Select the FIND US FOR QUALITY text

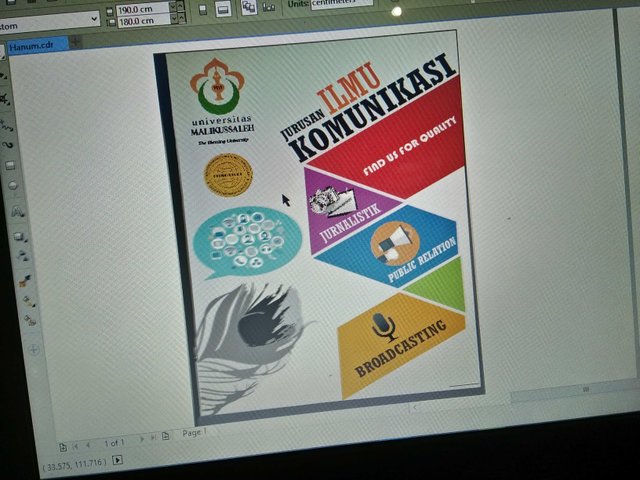pyautogui.click(x=409, y=146)
